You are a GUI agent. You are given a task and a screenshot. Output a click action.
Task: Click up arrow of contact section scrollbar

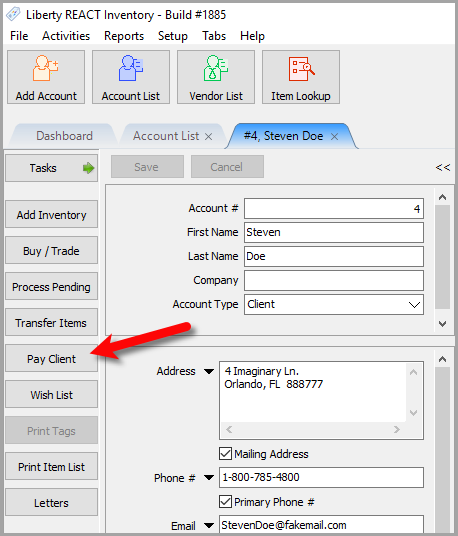443,359
